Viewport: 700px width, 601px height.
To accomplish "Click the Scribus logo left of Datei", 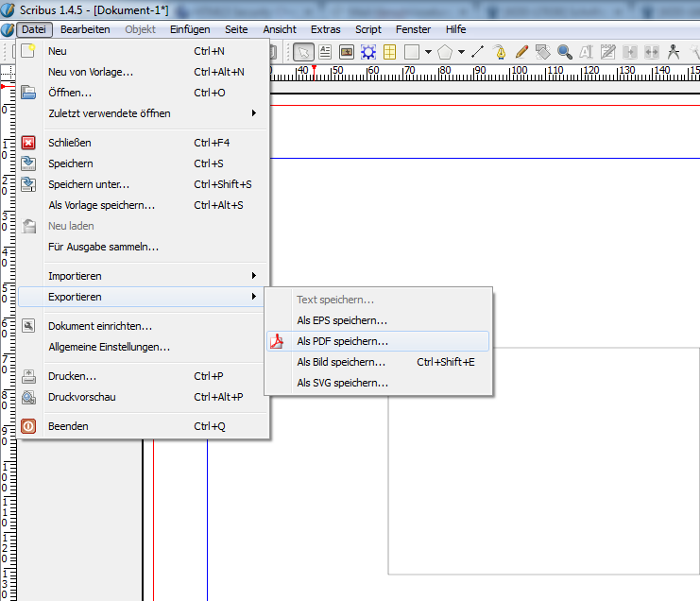I will click(x=8, y=29).
